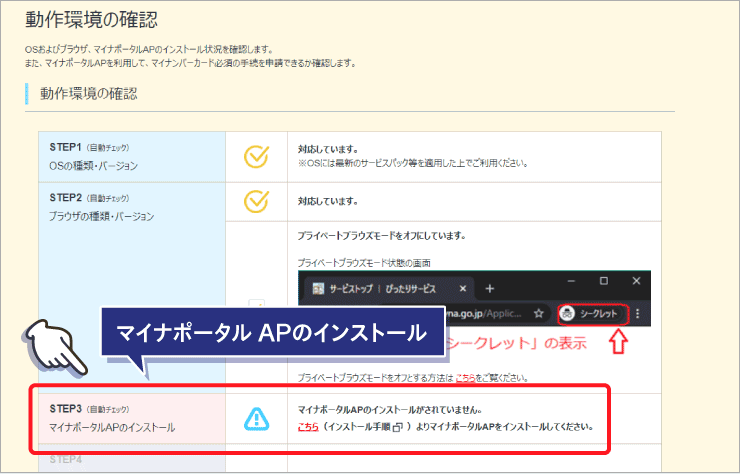Click the STEP2 yellow checkmark status icon

click(x=256, y=201)
